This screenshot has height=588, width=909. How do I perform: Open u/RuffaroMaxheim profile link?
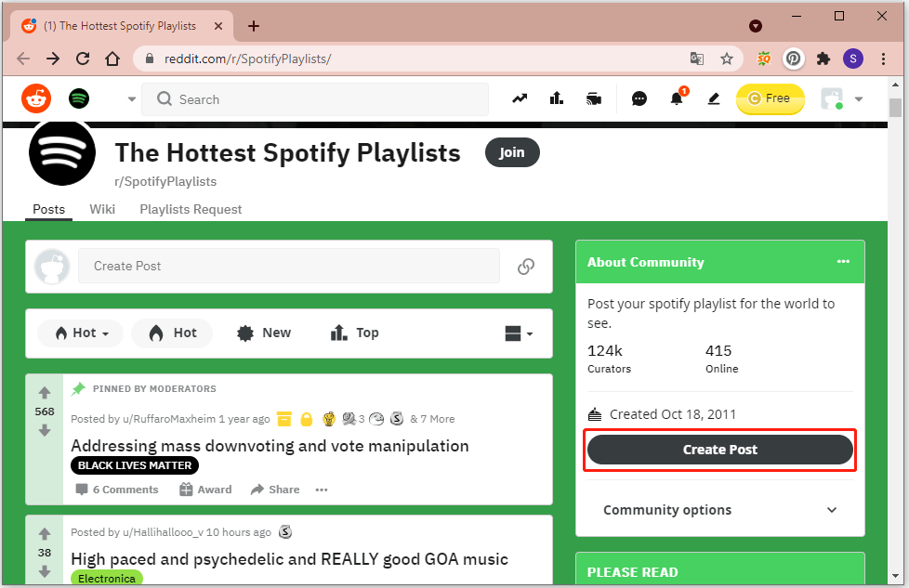coord(169,419)
